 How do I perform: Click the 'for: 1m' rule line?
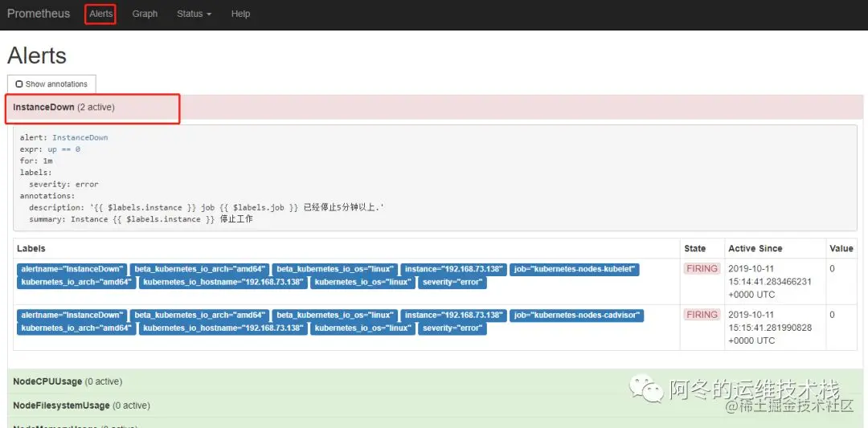[36, 161]
